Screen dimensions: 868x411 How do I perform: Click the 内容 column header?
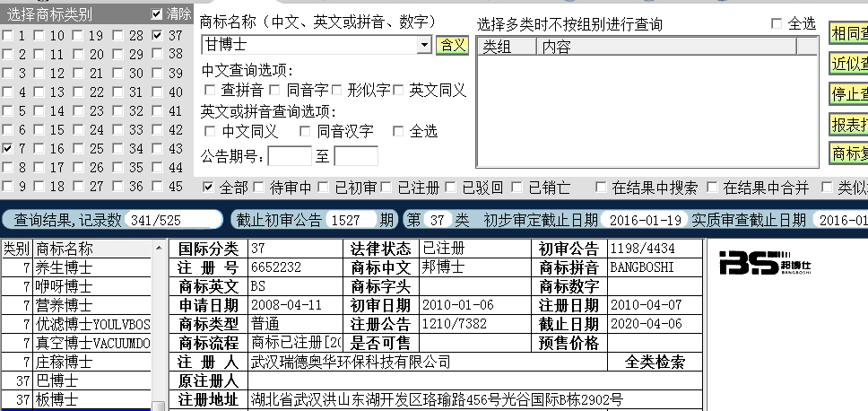(x=666, y=47)
